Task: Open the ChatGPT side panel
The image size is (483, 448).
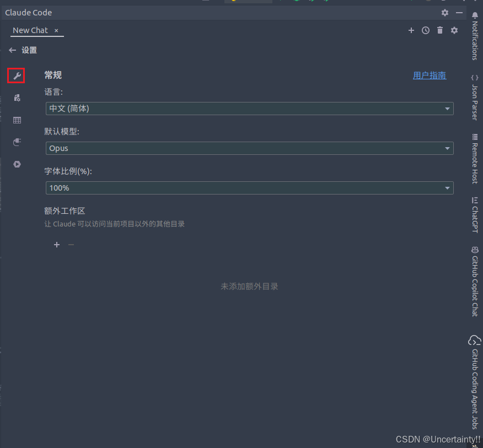Action: tap(475, 215)
